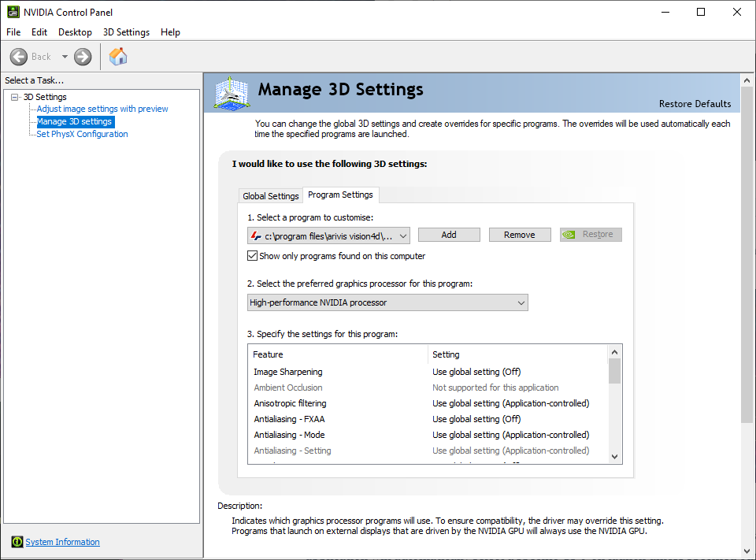
Task: Select Set PhysX Configuration
Action: (83, 134)
